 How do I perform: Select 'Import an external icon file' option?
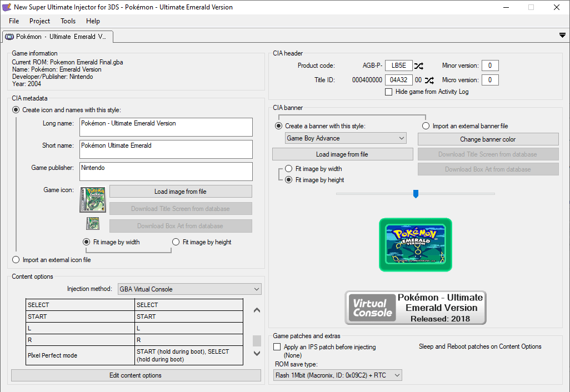[x=16, y=260]
